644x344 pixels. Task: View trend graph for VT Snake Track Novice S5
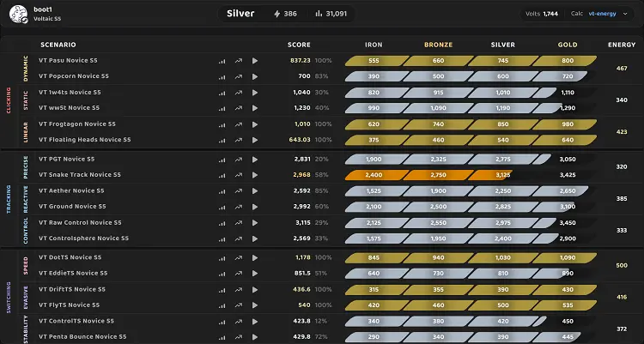[238, 175]
